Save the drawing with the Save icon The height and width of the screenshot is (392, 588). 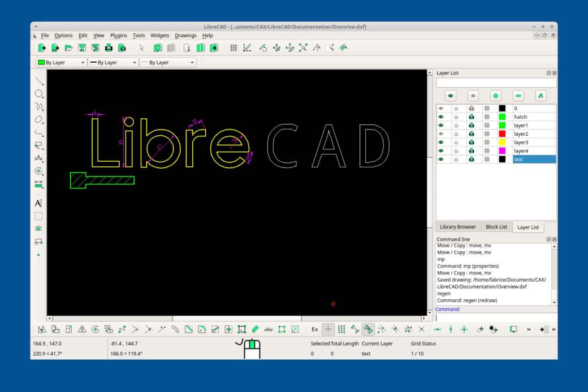click(x=82, y=48)
